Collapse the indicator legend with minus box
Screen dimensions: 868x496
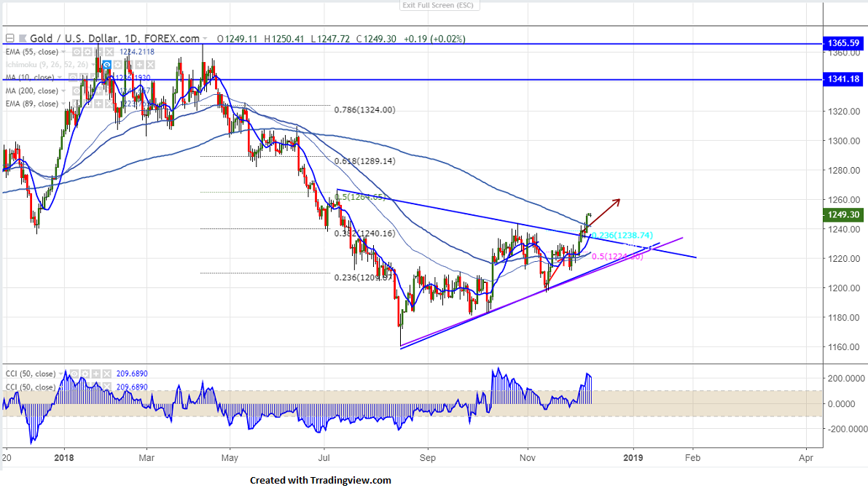point(10,38)
